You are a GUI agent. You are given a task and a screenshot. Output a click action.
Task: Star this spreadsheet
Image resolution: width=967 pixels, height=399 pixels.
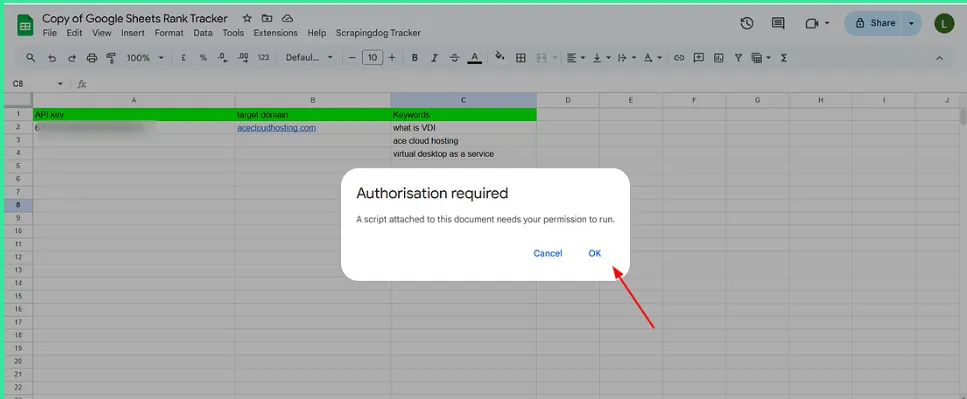[x=247, y=19]
